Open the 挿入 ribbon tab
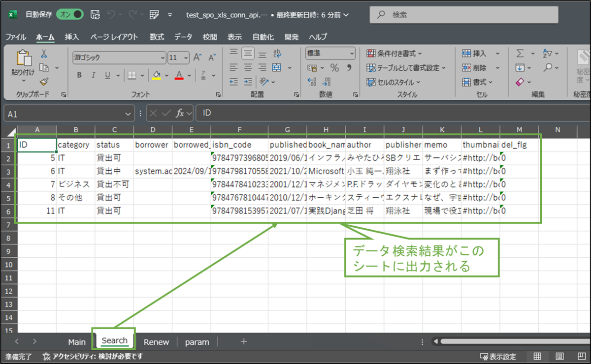This screenshot has width=591, height=364. pyautogui.click(x=72, y=37)
